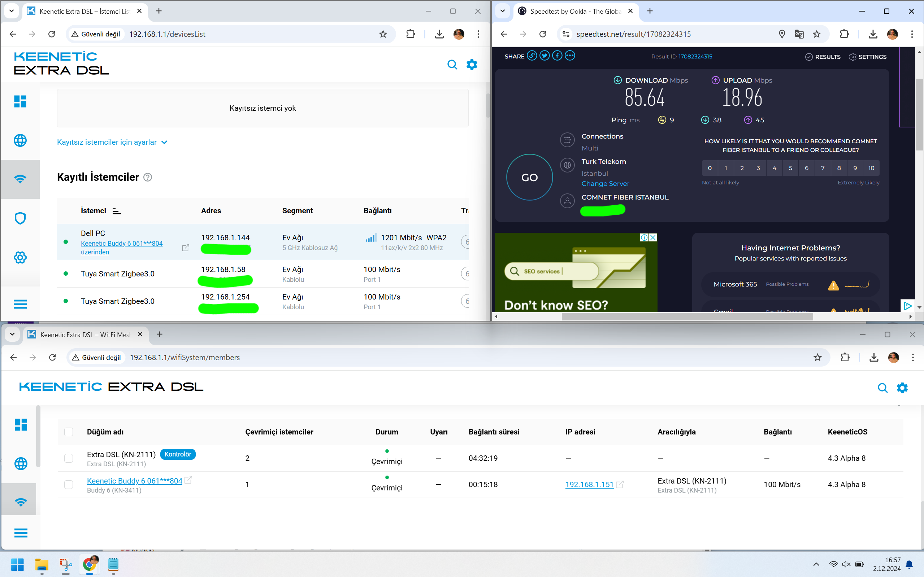This screenshot has width=924, height=577.
Task: Select rating 3 on recommendation scale
Action: pyautogui.click(x=758, y=168)
